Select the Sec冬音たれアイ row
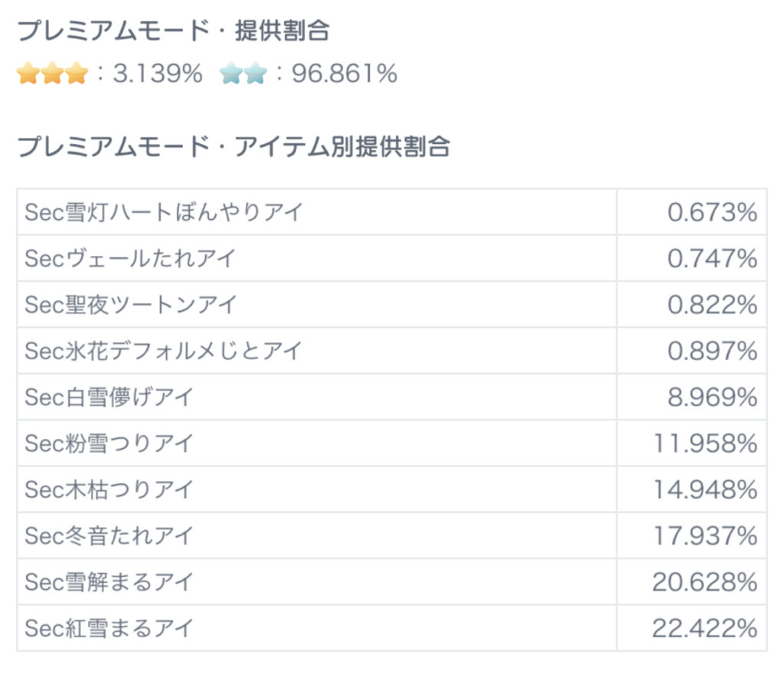The width and height of the screenshot is (784, 674). (x=109, y=535)
